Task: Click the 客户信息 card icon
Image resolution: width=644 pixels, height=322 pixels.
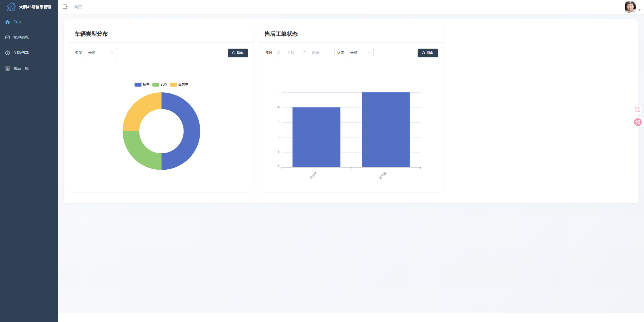Action: click(8, 37)
